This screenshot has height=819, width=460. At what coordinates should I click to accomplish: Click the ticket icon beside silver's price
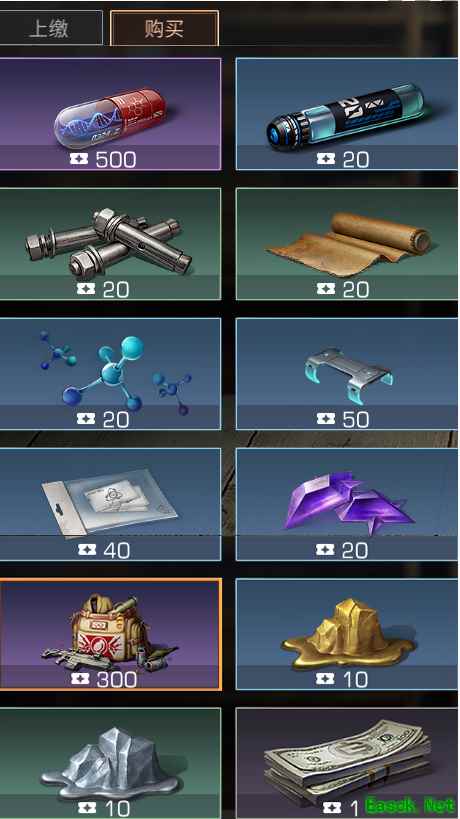pos(87,809)
